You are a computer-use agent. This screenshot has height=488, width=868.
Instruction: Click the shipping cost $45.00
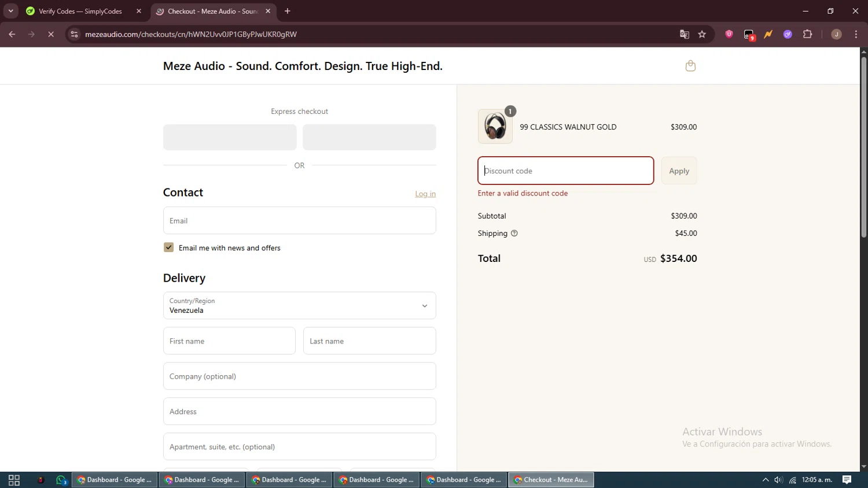pyautogui.click(x=686, y=234)
